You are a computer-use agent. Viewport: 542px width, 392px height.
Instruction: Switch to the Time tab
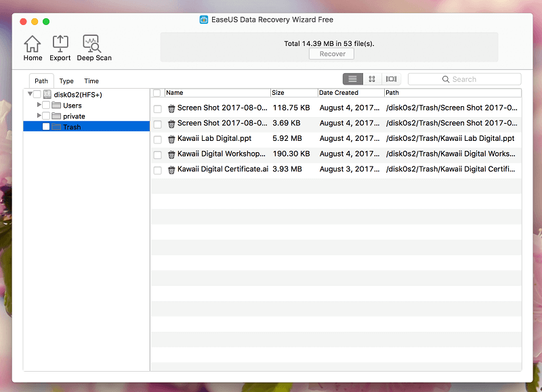pyautogui.click(x=91, y=81)
